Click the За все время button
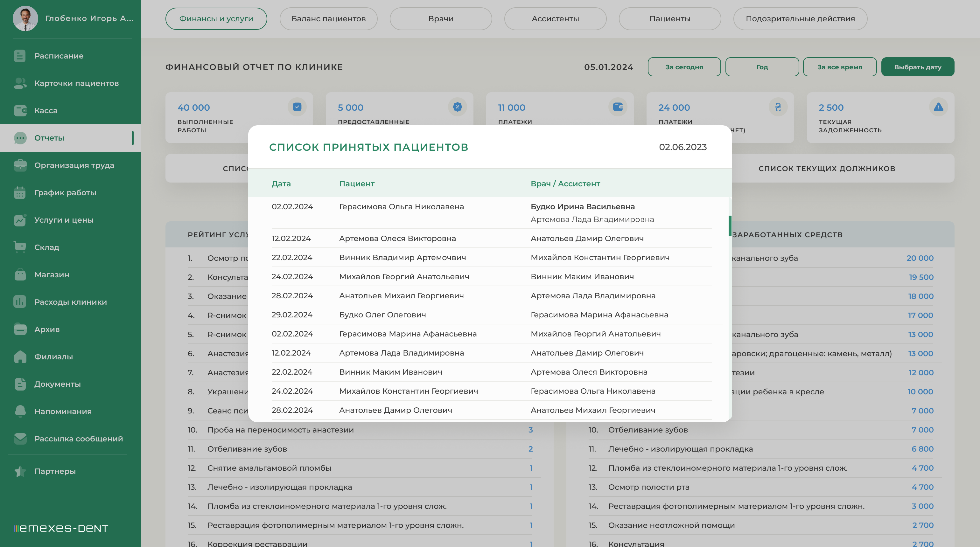Image resolution: width=980 pixels, height=547 pixels. click(840, 67)
